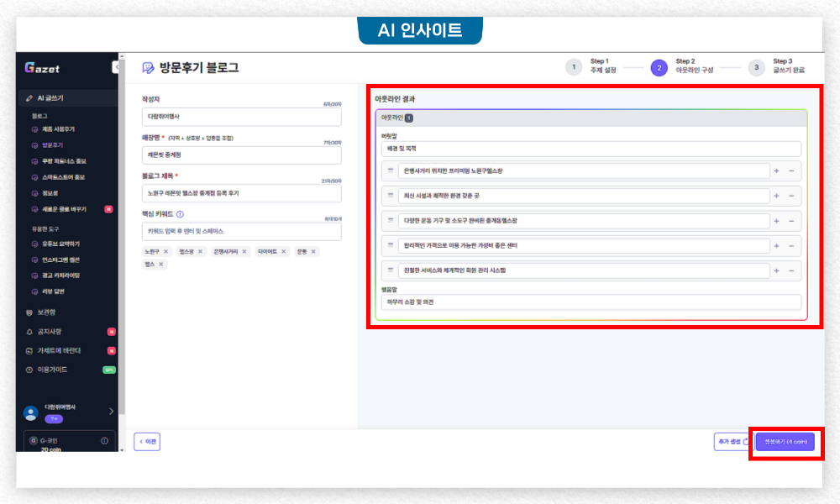Remove the 다이어트 keyword tag
840x504 pixels.
pos(283,252)
